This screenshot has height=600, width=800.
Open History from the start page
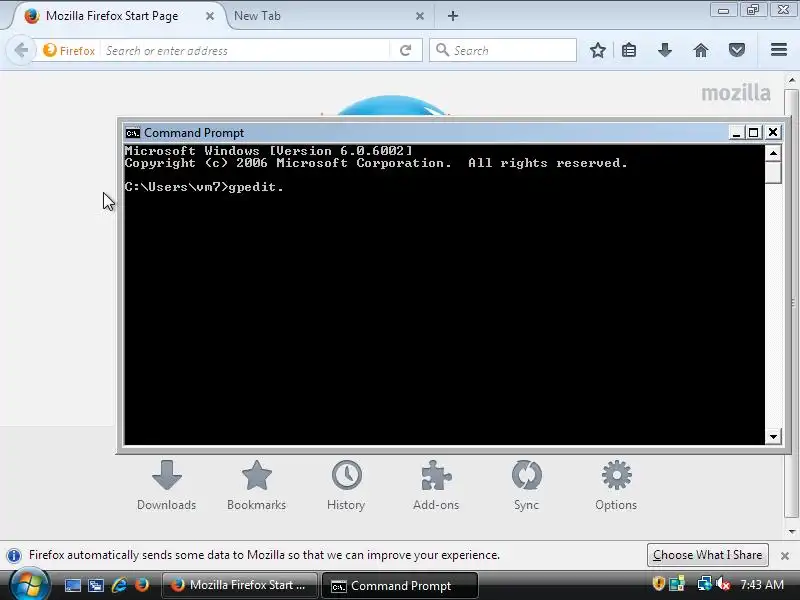click(346, 485)
